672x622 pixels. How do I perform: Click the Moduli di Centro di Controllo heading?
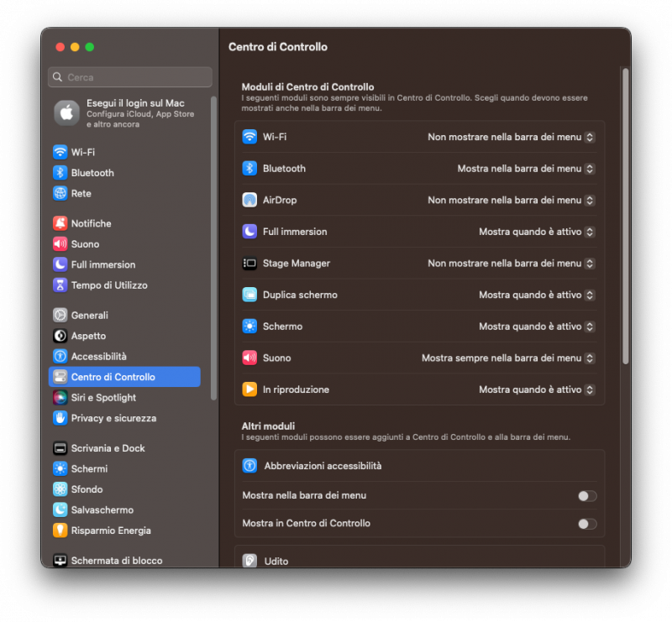point(307,87)
